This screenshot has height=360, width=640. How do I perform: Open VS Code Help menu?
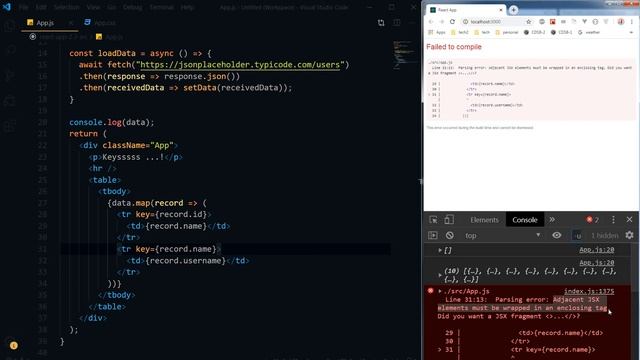(187, 7)
